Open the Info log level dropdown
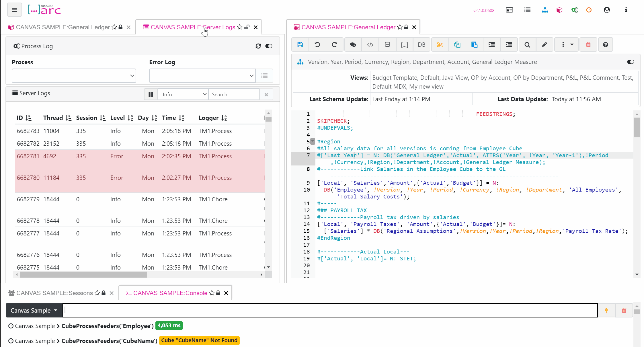 (184, 94)
